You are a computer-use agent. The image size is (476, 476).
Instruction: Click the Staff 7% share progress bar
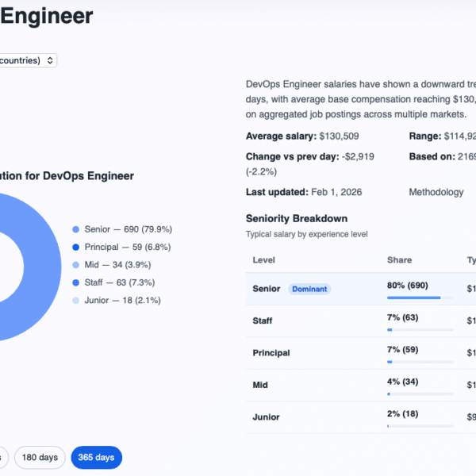pos(420,329)
